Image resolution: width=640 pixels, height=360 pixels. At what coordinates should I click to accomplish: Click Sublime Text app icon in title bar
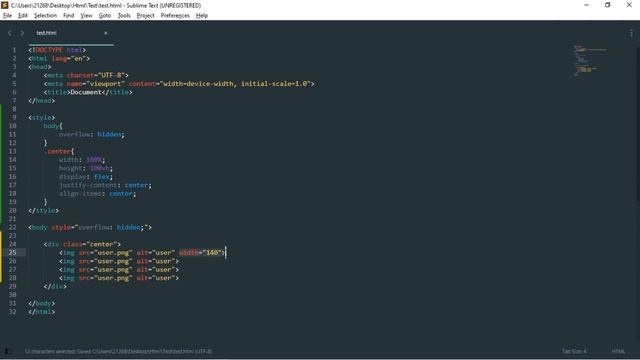(4, 5)
